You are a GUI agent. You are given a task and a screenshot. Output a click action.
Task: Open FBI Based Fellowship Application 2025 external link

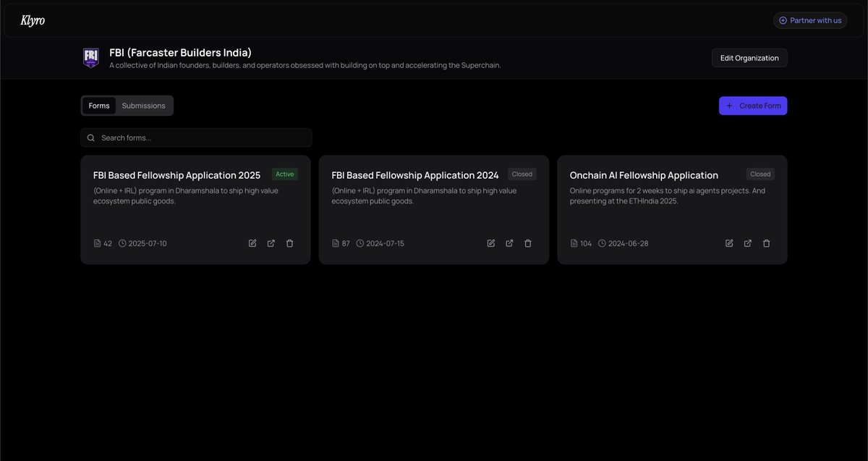pyautogui.click(x=271, y=243)
